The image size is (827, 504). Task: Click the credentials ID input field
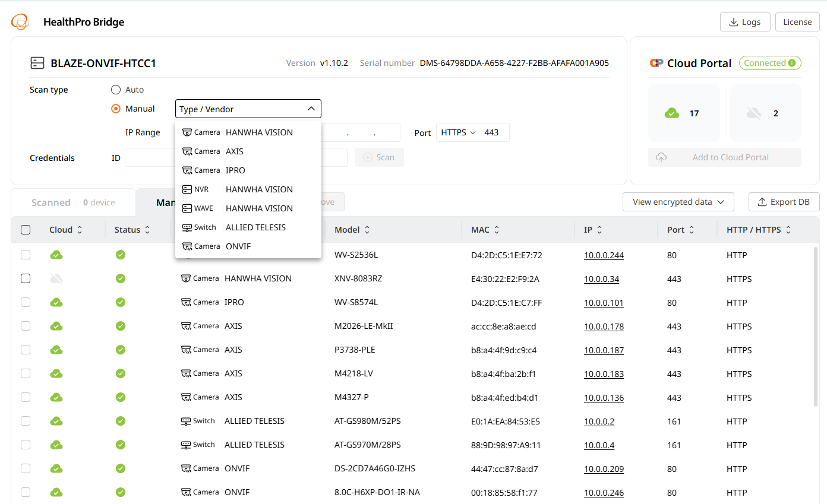(150, 157)
